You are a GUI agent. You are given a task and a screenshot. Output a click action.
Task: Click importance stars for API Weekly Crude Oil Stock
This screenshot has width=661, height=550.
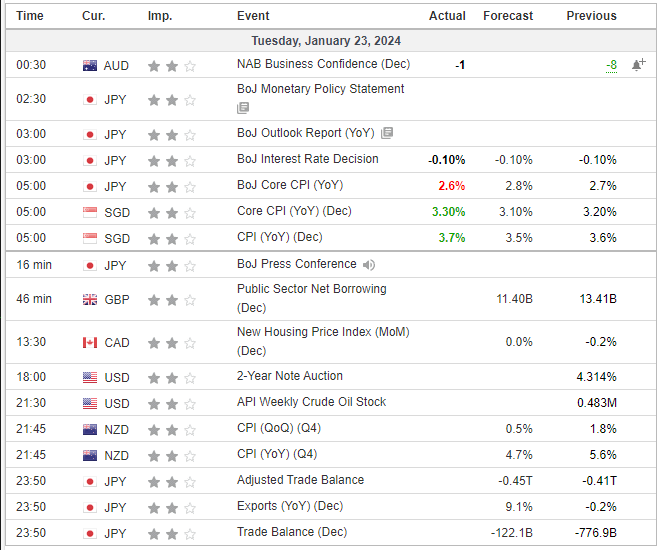point(172,403)
